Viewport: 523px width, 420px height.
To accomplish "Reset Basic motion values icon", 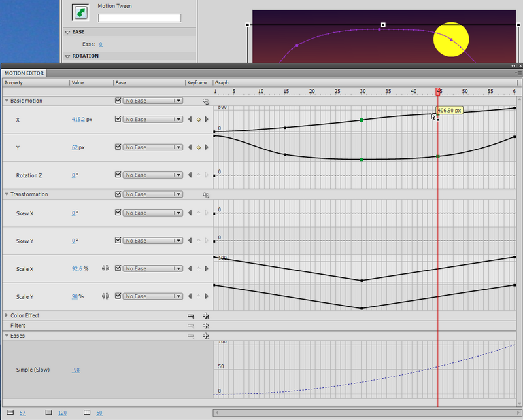I will pyautogui.click(x=205, y=101).
